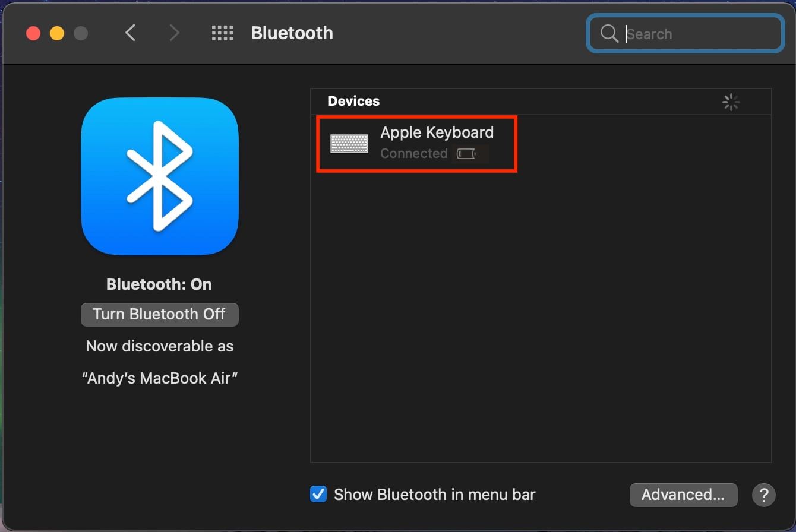Click the gray disabled zoom button
The image size is (796, 532).
pyautogui.click(x=81, y=33)
